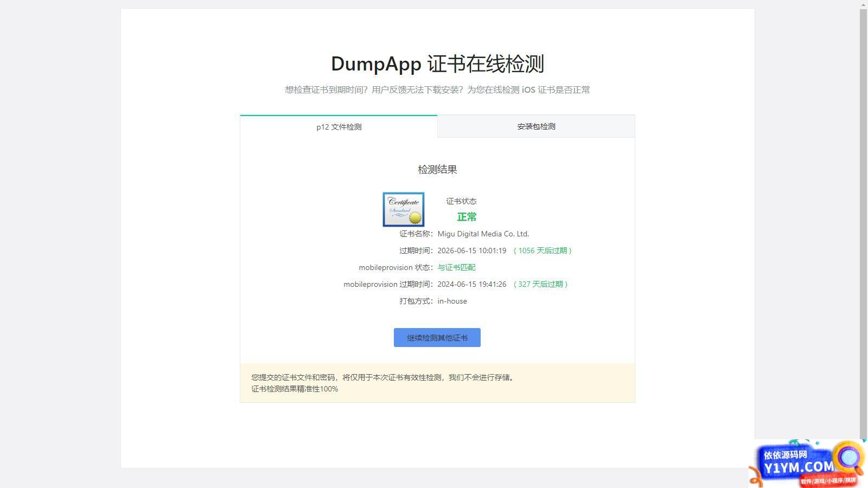Viewport: 868px width, 488px height.
Task: Switch to the p12 文件检测 tab
Action: tap(339, 127)
